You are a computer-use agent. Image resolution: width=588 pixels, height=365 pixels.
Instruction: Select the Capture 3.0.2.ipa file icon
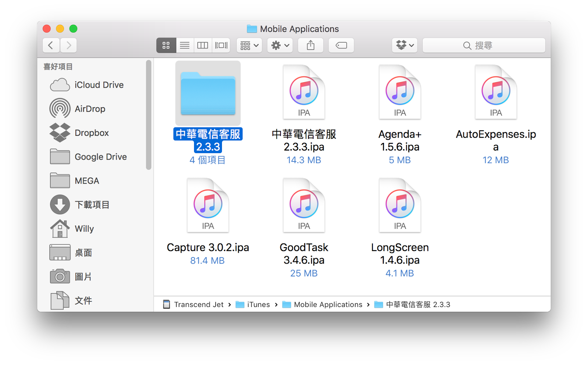(x=208, y=205)
